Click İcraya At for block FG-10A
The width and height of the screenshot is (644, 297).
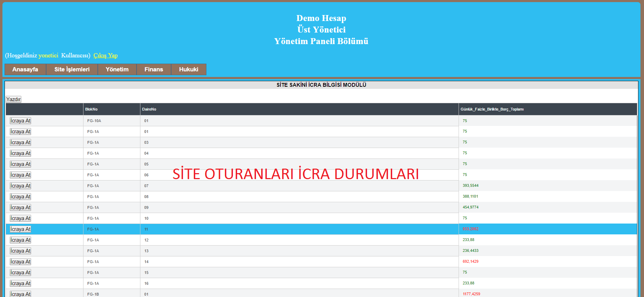coord(21,121)
